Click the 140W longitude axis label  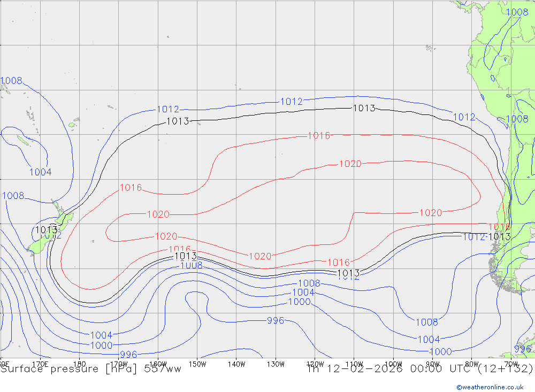tap(236, 364)
